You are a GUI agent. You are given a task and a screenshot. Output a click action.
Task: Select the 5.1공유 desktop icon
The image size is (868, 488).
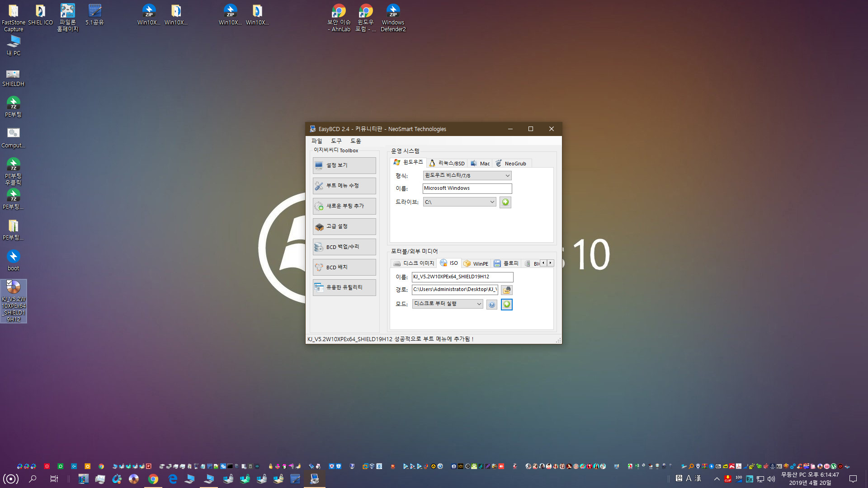coord(94,15)
